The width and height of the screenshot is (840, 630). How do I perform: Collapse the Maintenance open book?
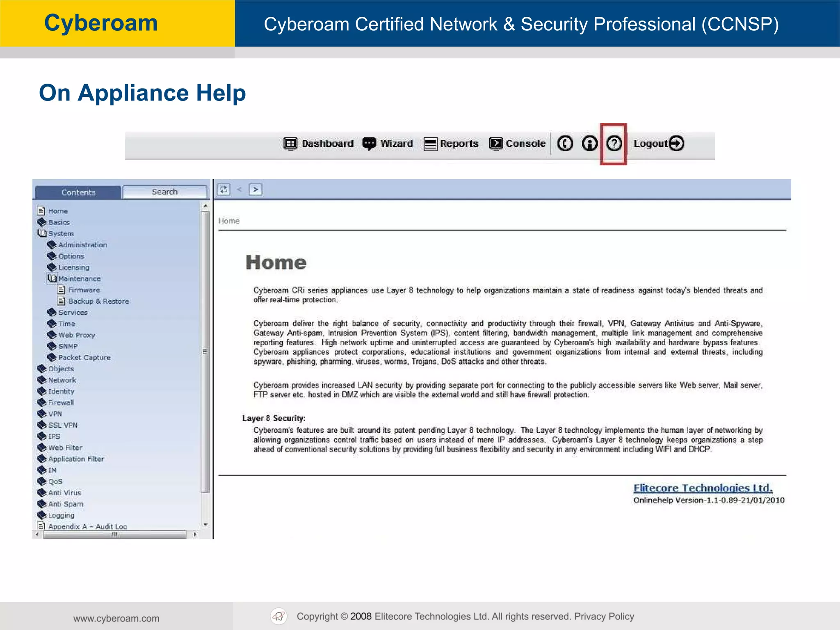pyautogui.click(x=52, y=278)
